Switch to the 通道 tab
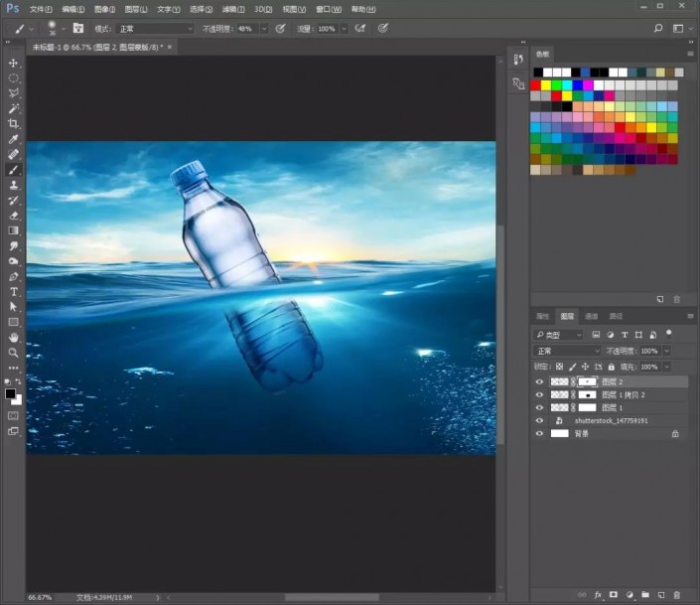The height and width of the screenshot is (605, 700). [x=591, y=316]
